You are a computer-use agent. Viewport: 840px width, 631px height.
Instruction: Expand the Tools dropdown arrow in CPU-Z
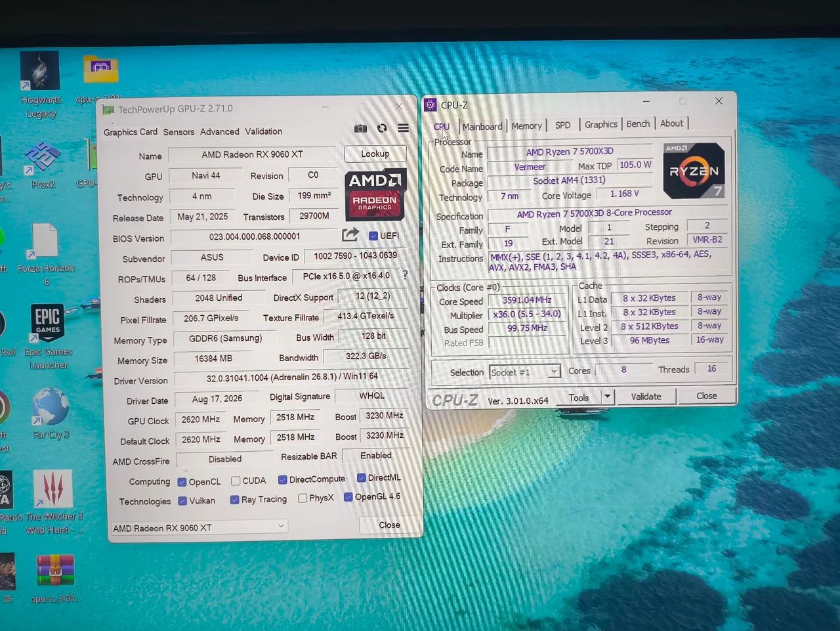click(608, 397)
